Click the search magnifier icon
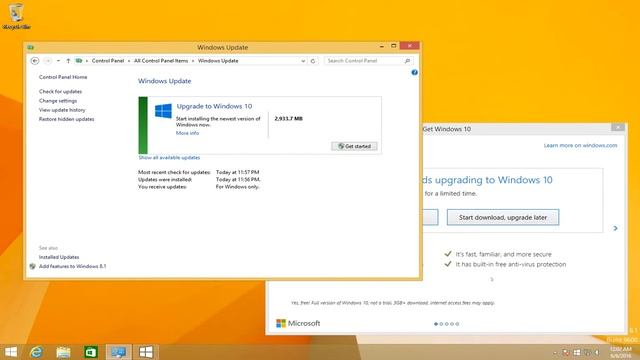The height and width of the screenshot is (360, 640). coord(407,61)
